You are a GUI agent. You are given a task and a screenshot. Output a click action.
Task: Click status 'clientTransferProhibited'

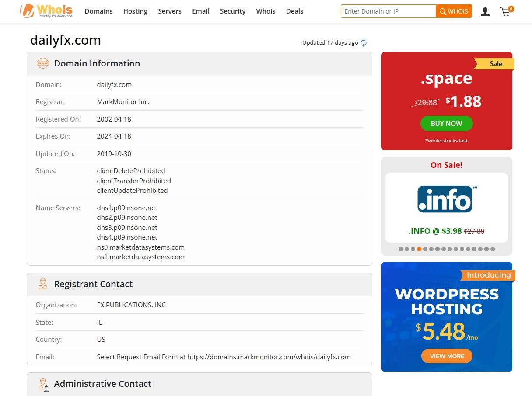[134, 181]
